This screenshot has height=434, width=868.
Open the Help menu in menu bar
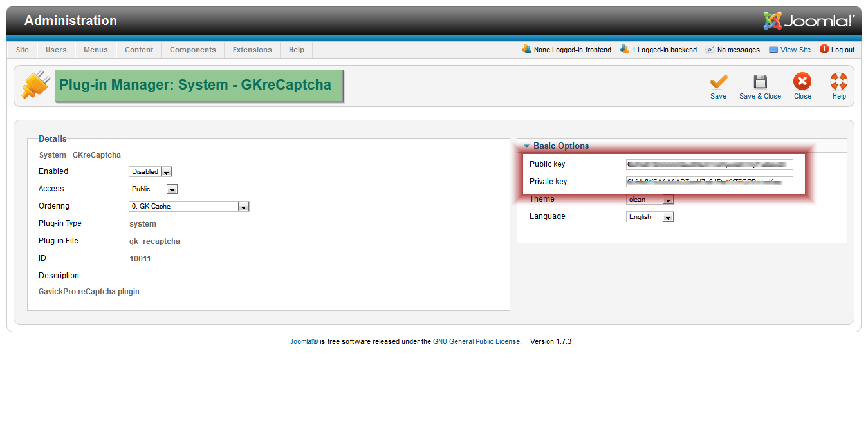click(x=297, y=50)
